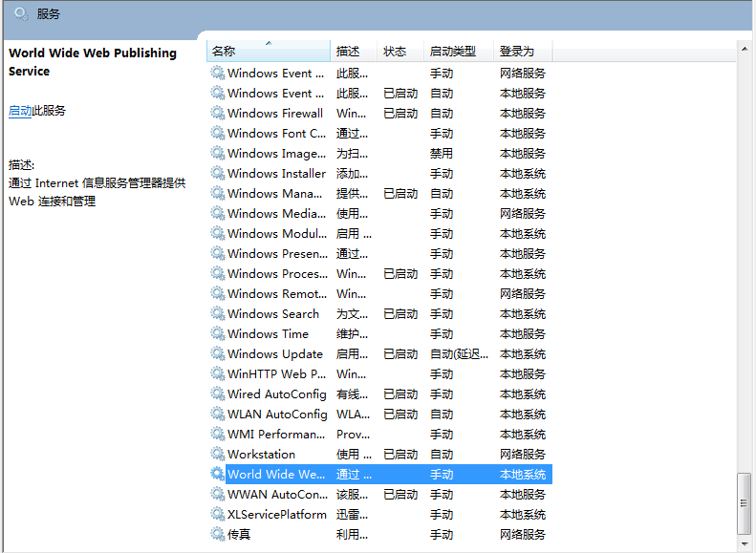The height and width of the screenshot is (553, 756).
Task: Click the gear icon of World Wide Web service
Action: [x=218, y=475]
